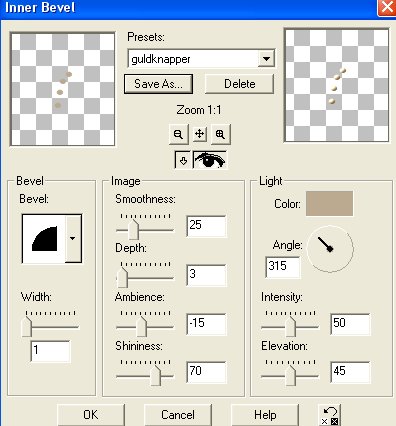This screenshot has height=426, width=396.
Task: Click the navigate crosshair arrows icon
Action: click(x=199, y=134)
